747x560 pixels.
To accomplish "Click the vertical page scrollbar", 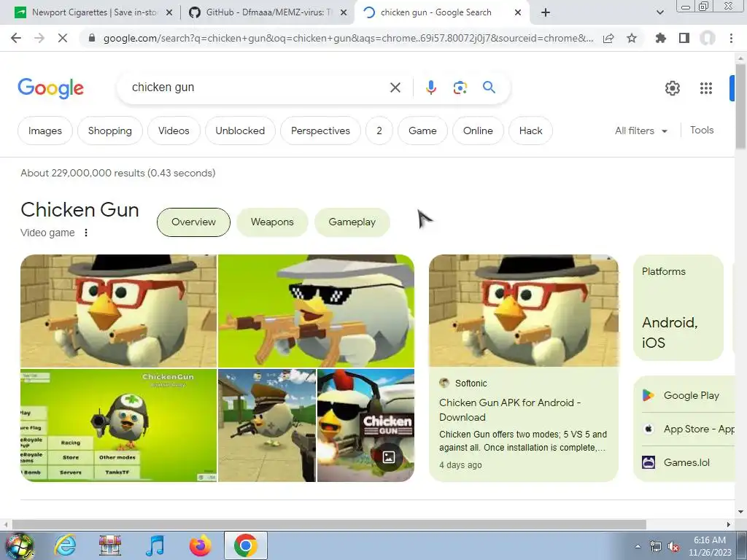I will coord(740,105).
